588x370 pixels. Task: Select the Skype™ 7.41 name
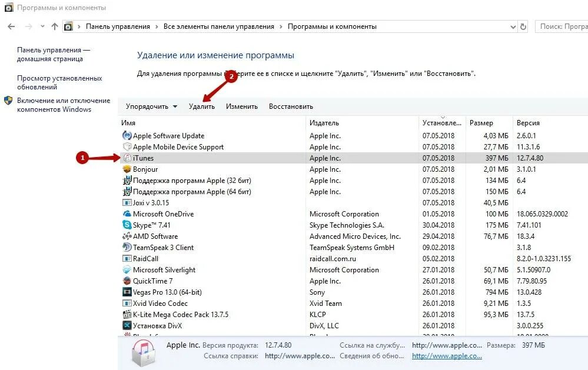[x=151, y=225]
